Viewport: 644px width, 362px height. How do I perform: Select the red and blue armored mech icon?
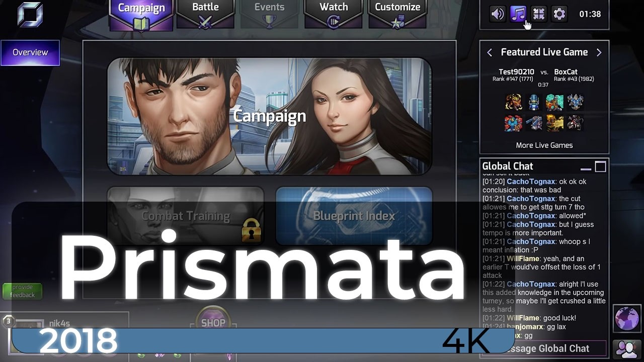[514, 123]
